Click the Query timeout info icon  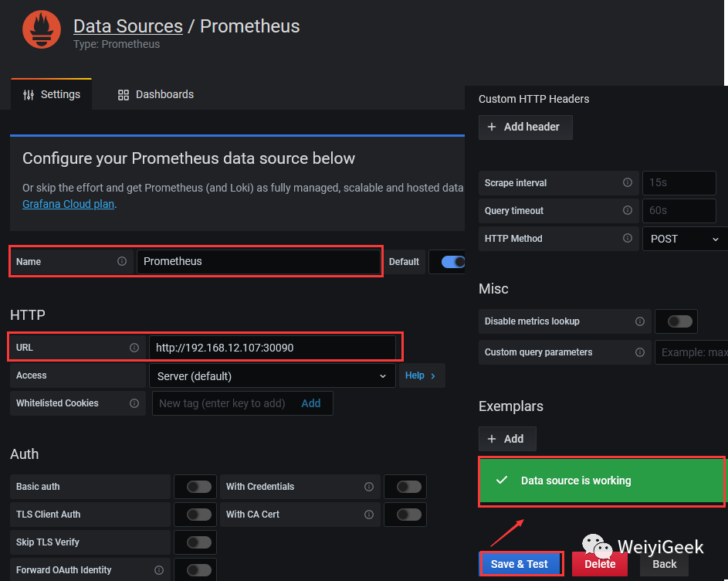point(628,211)
